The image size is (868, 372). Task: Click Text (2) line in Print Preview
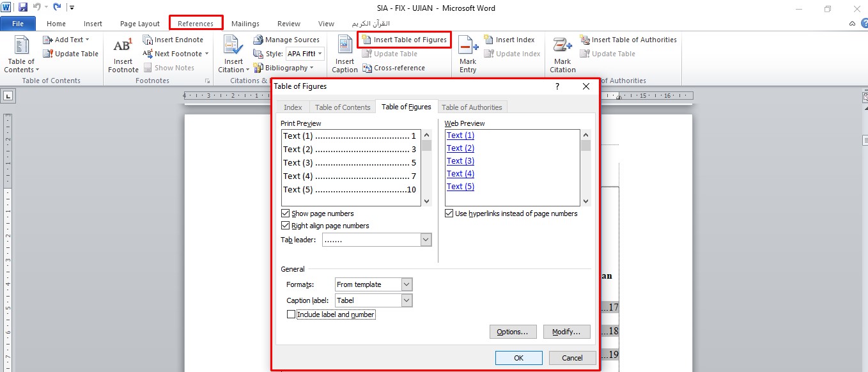pyautogui.click(x=350, y=150)
